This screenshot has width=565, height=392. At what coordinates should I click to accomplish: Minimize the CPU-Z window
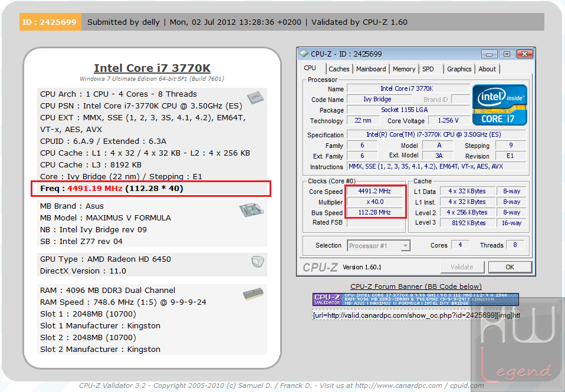489,54
